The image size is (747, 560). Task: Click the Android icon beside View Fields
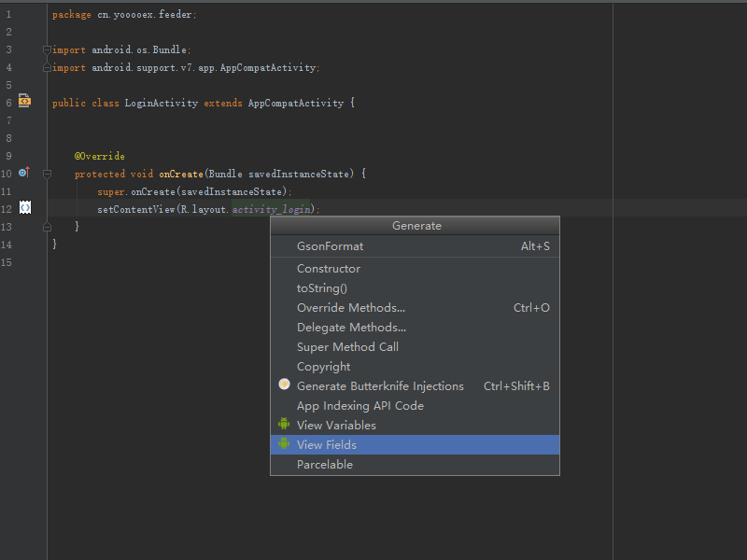coord(284,445)
